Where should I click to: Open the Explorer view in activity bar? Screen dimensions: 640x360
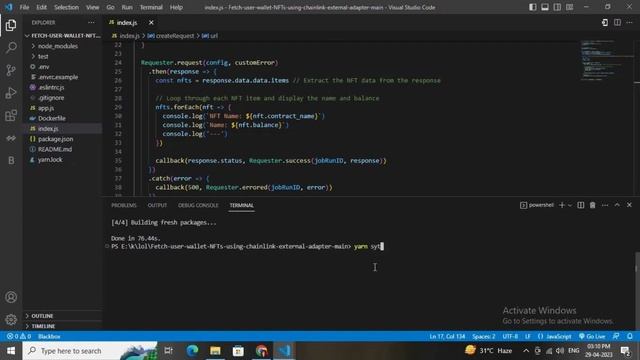[11, 25]
